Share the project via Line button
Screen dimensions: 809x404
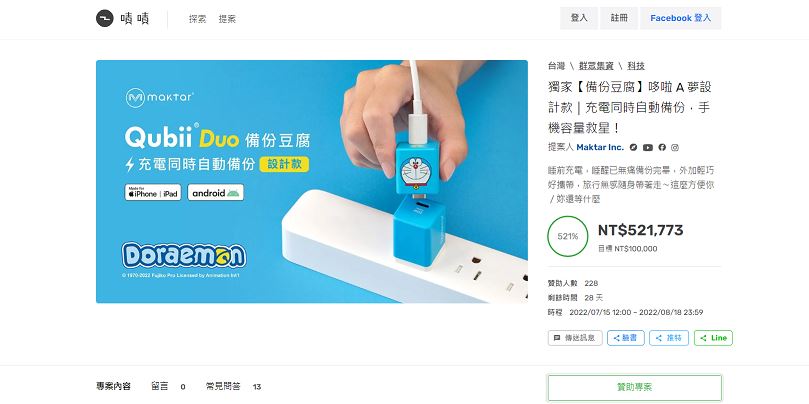pos(714,338)
